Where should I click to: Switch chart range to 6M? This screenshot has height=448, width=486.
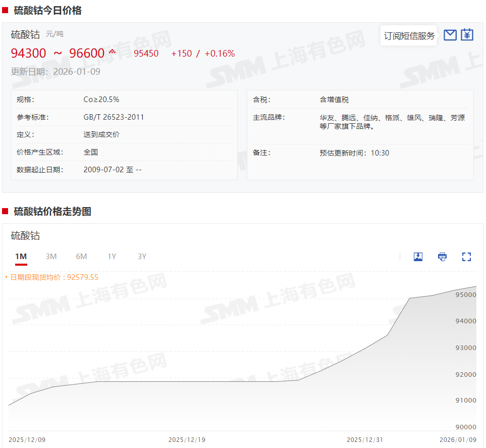click(81, 257)
